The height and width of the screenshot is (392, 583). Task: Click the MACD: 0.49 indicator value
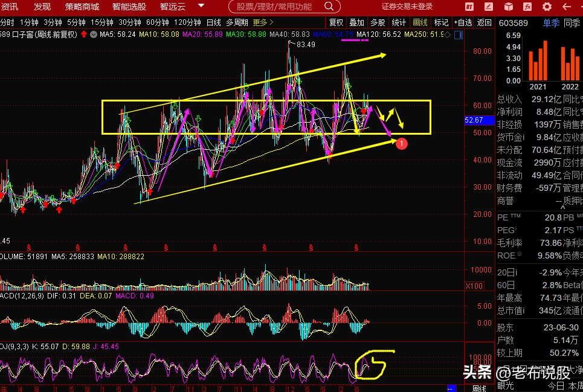135,296
